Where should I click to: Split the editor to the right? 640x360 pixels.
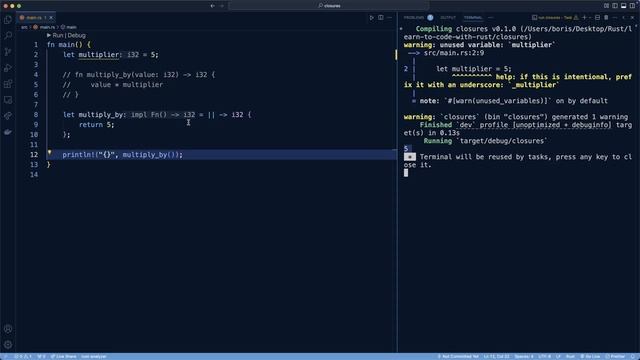pyautogui.click(x=380, y=18)
